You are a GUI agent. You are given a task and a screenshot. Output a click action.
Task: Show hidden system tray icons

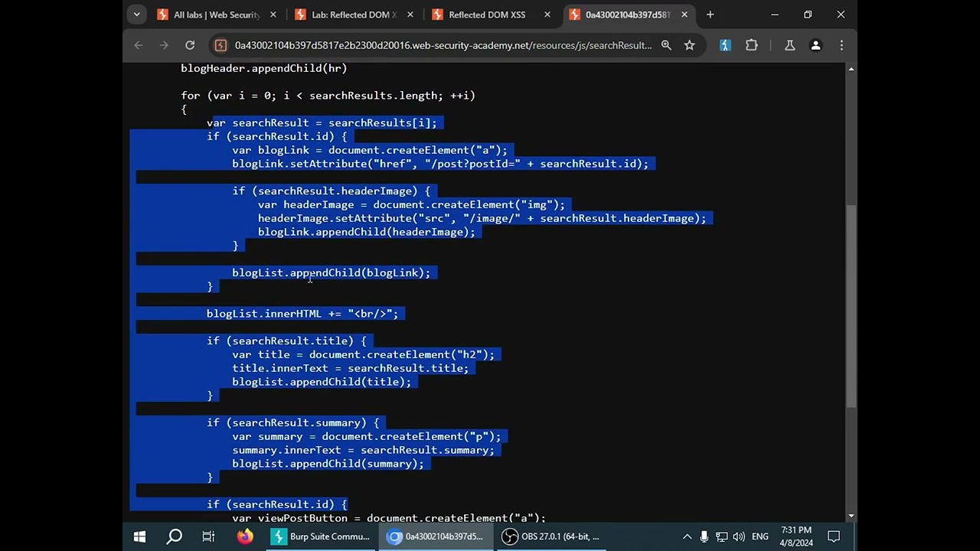click(x=687, y=536)
